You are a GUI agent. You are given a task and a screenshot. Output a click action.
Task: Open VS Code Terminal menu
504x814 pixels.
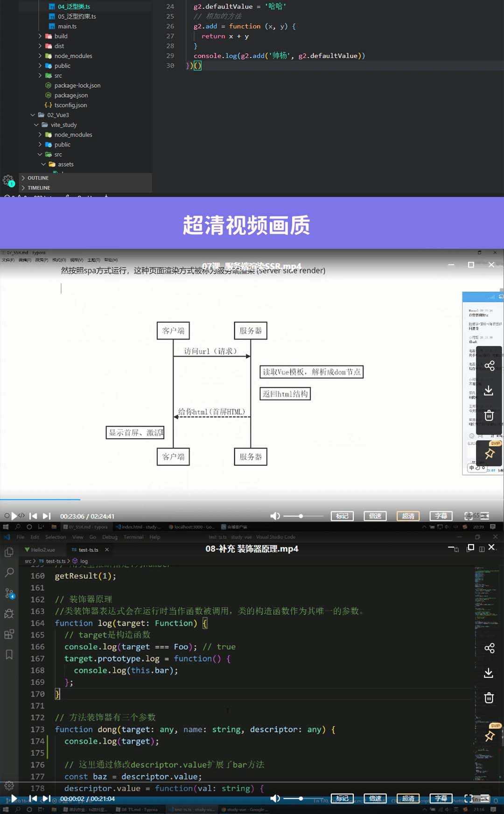133,537
